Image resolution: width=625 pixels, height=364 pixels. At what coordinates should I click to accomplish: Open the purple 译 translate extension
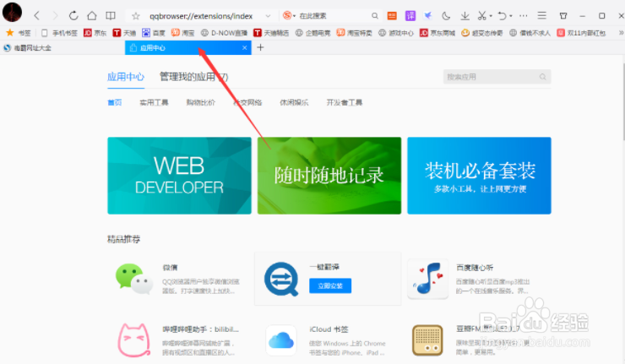point(410,15)
